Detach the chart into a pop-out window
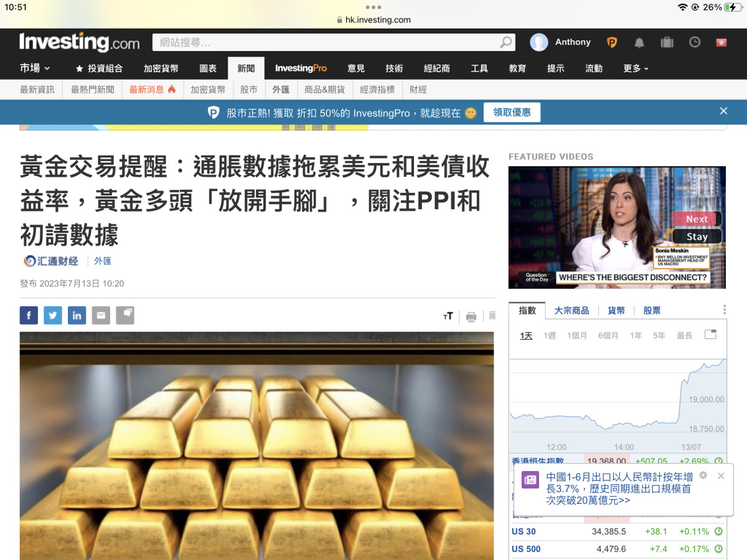 point(710,334)
